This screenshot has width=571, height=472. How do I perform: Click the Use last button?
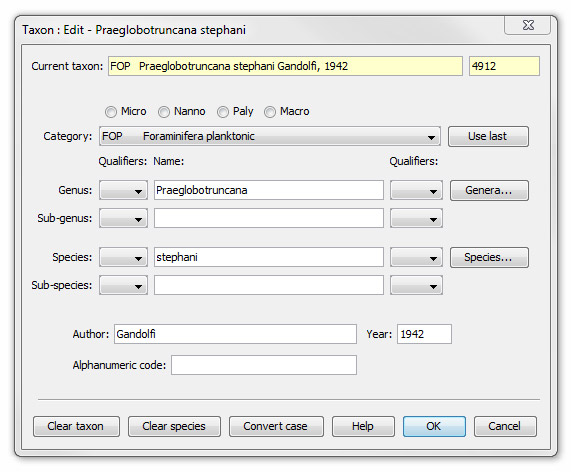488,137
